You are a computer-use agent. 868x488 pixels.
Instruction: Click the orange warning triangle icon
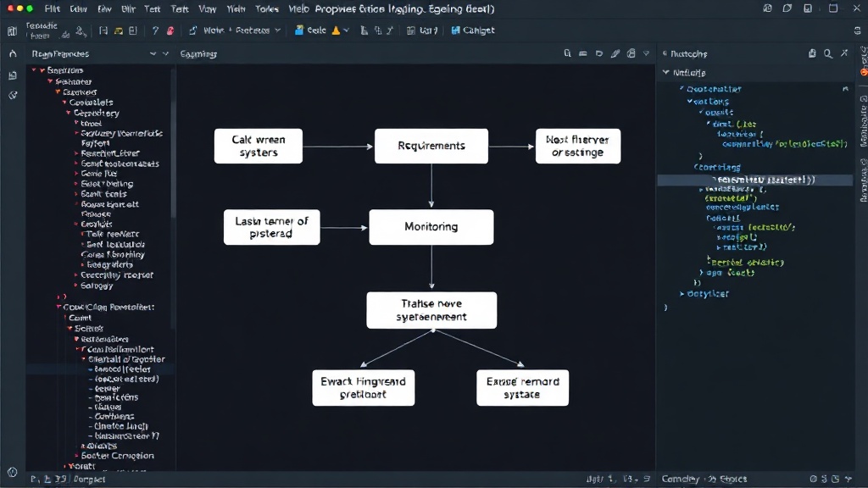336,30
